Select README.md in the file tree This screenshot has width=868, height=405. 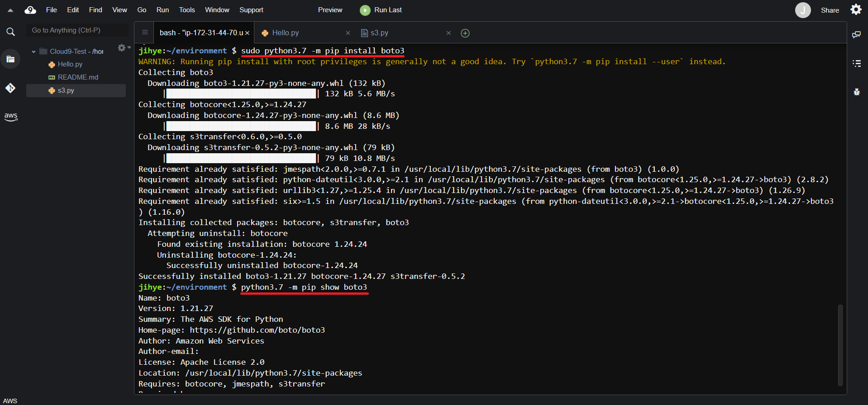coord(78,77)
